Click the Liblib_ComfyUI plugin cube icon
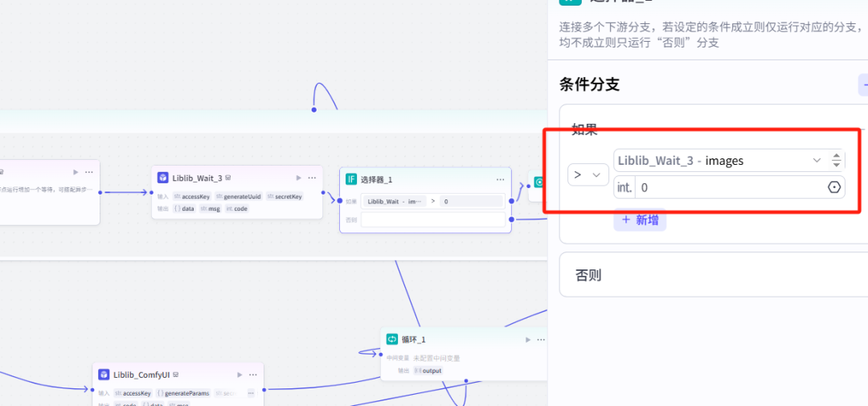The height and width of the screenshot is (406, 868). (104, 375)
